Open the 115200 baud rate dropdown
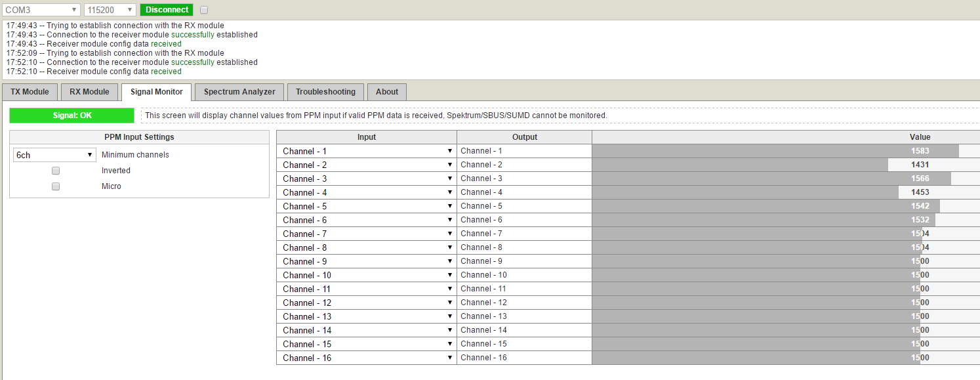This screenshot has width=980, height=380. 110,10
